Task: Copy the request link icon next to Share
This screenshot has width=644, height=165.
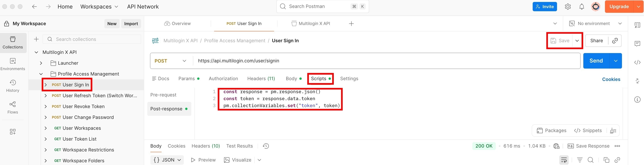Action: (615, 40)
